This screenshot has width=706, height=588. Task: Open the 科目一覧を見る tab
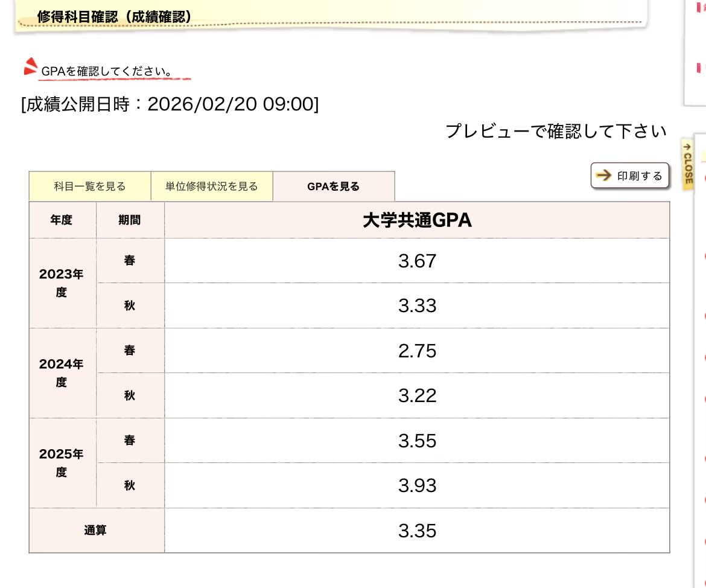[89, 186]
